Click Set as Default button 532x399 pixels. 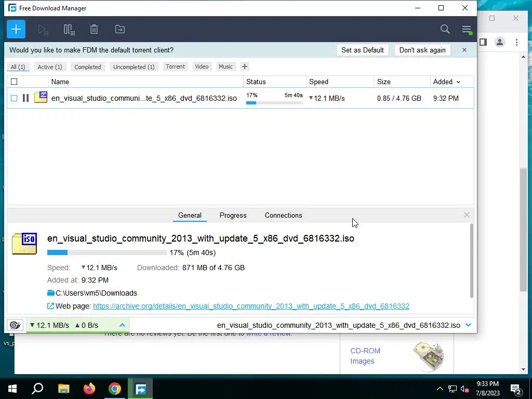pos(362,50)
